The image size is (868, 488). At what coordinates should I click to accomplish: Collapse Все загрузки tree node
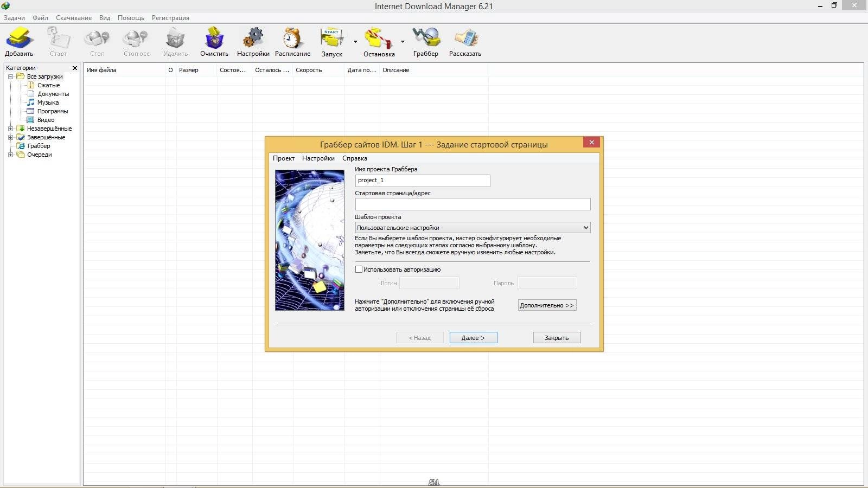(10, 76)
